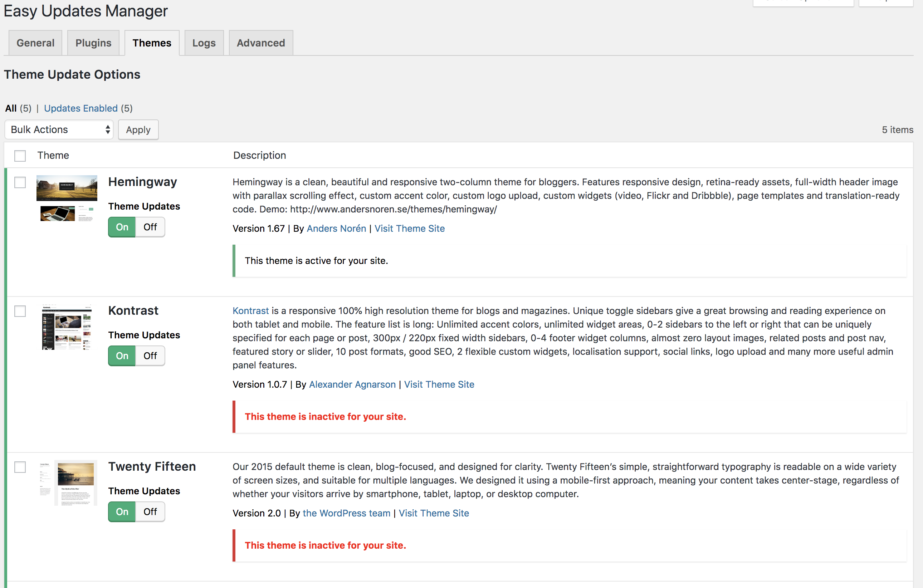
Task: Click the Description column header
Action: [x=259, y=156]
